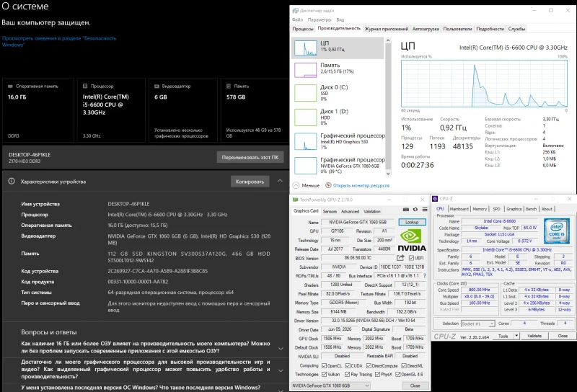The height and width of the screenshot is (392, 577).
Task: Click the resource monitor icon in Task Manager
Action: [x=328, y=185]
